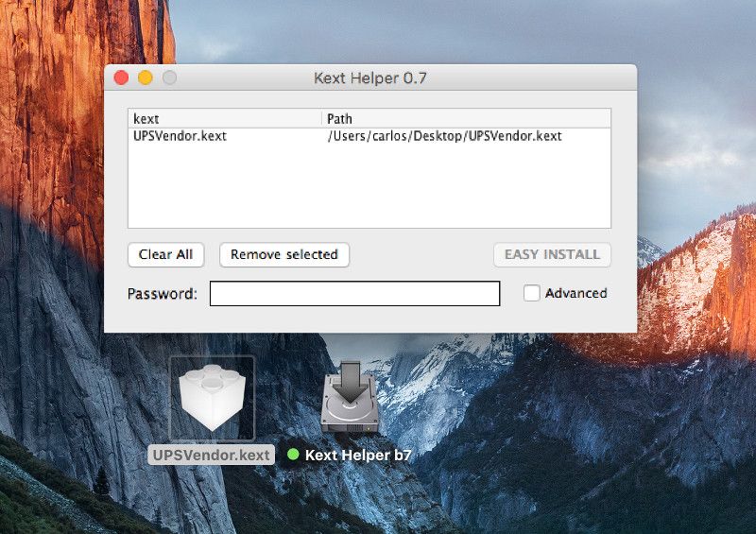Minimize the Kext Helper window with the yellow button
This screenshot has height=534, width=756.
146,78
